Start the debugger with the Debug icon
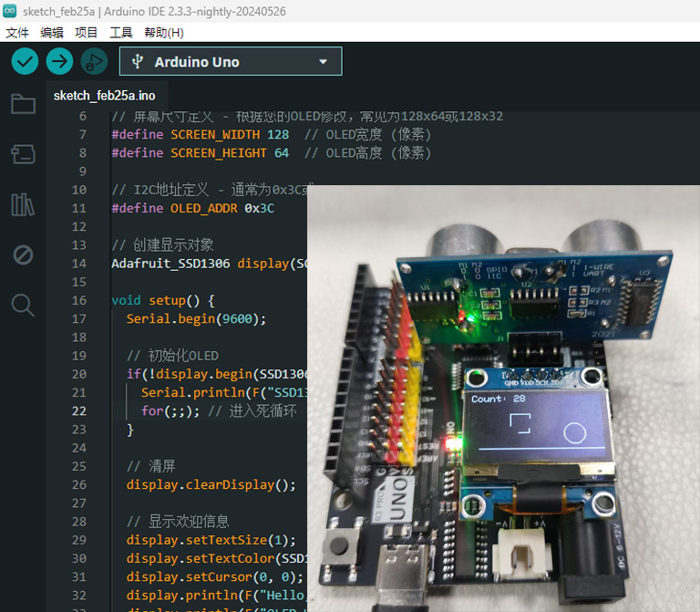The image size is (700, 612). point(93,61)
